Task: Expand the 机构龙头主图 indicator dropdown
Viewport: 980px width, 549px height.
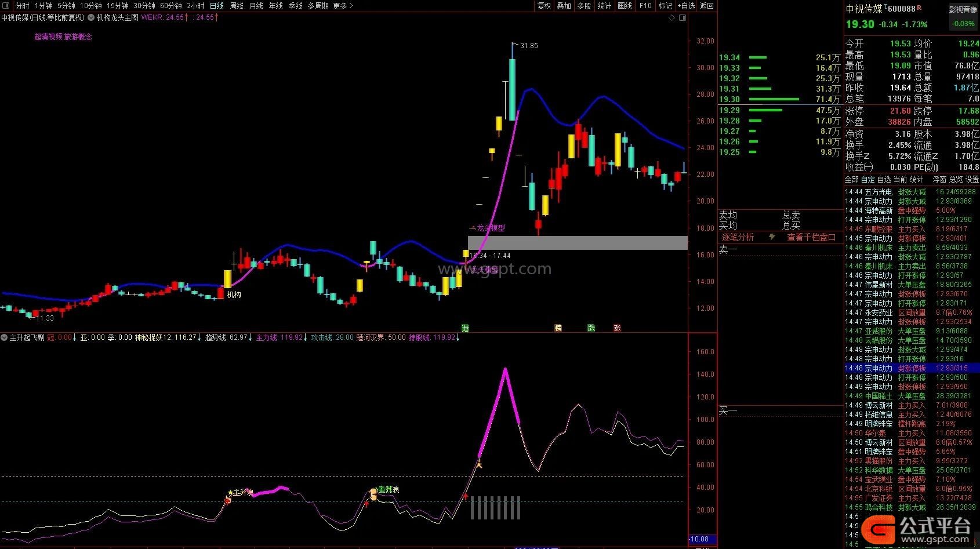Action: (x=91, y=17)
